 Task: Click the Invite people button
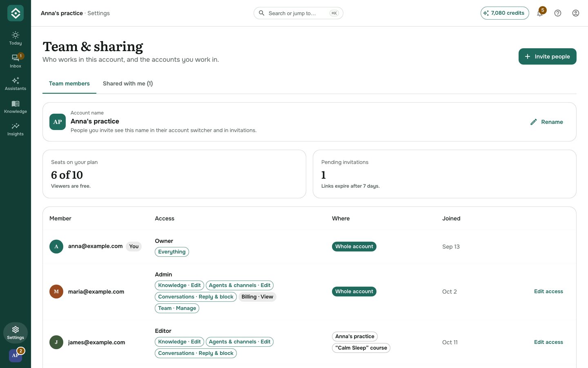point(548,56)
